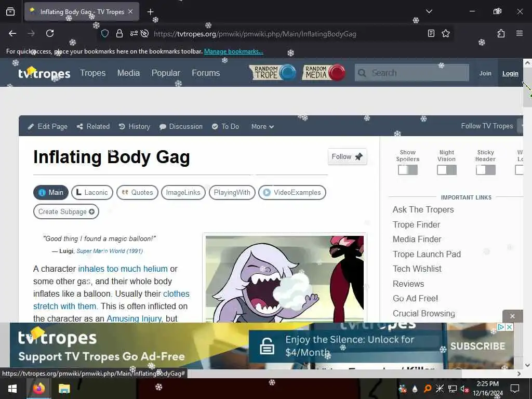The width and height of the screenshot is (532, 399).
Task: Select the Laconic subpage tab
Action: coord(92,192)
